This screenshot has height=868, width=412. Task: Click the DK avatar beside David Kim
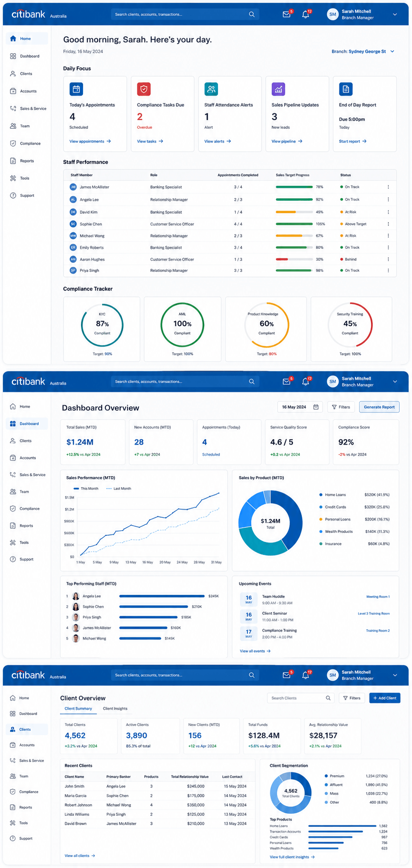click(73, 212)
